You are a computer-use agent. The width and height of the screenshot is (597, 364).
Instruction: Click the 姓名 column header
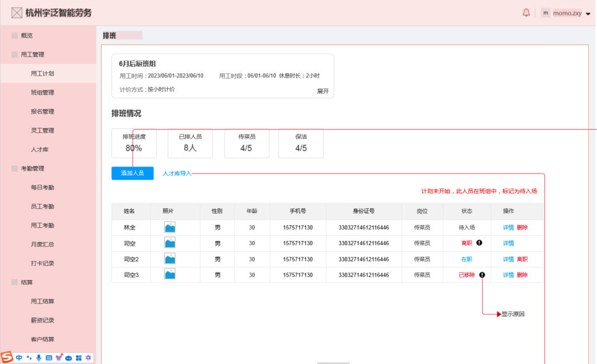[129, 211]
